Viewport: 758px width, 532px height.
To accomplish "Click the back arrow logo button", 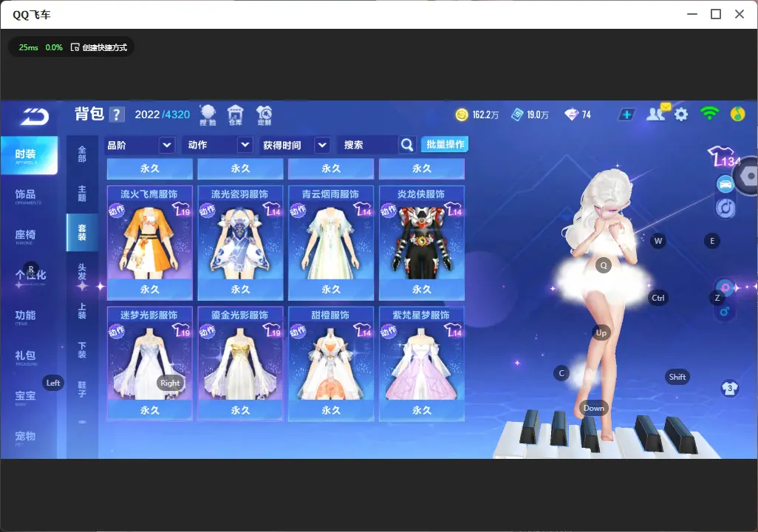I will [34, 116].
